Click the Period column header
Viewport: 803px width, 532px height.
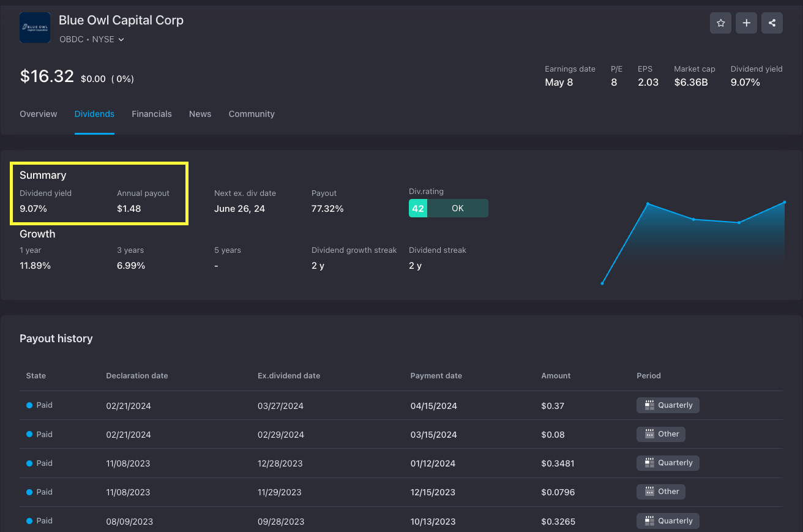pyautogui.click(x=649, y=376)
